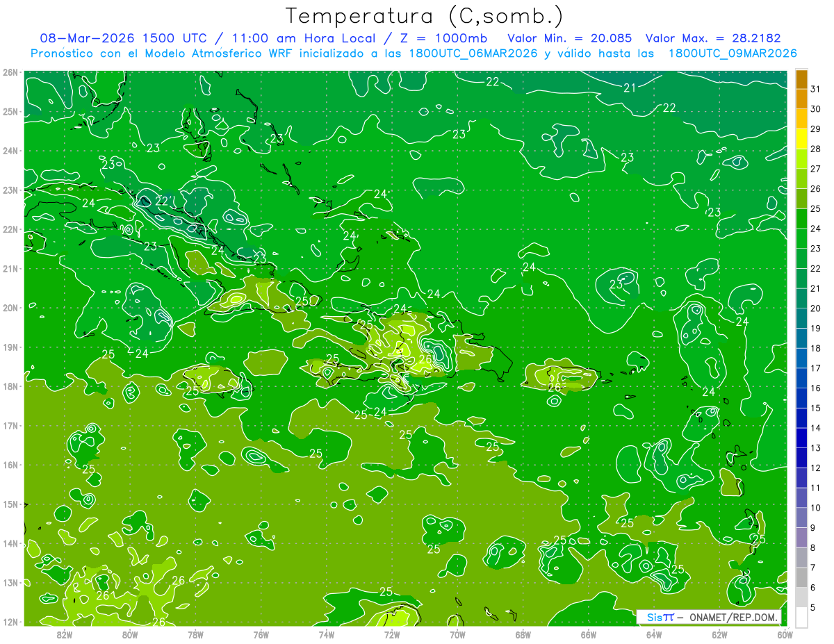834x644 pixels.
Task: Click the 12N latitude axis label
Action: click(10, 622)
